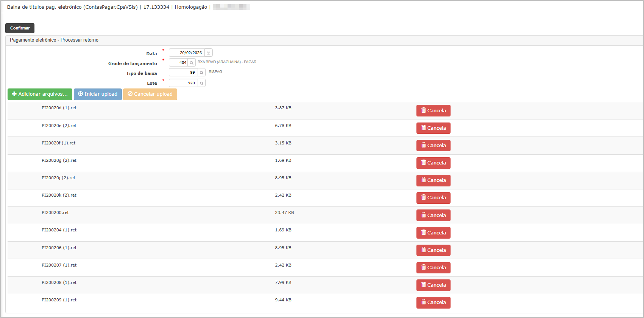Screen dimensions: 644x318
Task: Click into the Data date field
Action: (187, 53)
